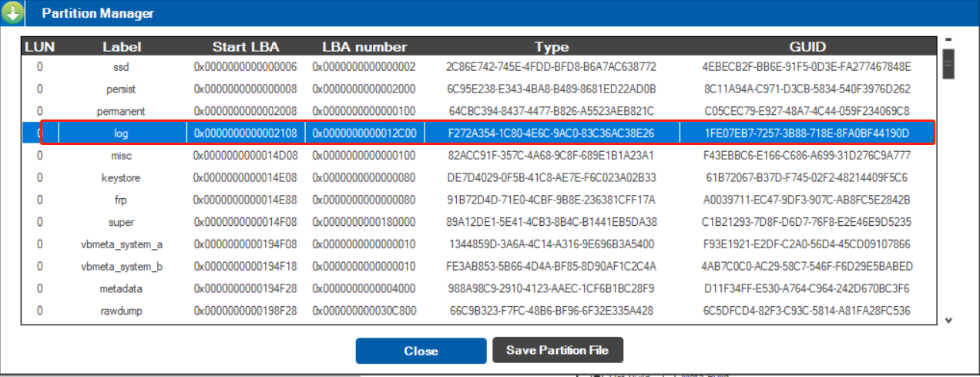Click GUID A0039711-EC47-9DF3-907C-AB8FC5E2842B
The image size is (980, 377).
point(807,200)
